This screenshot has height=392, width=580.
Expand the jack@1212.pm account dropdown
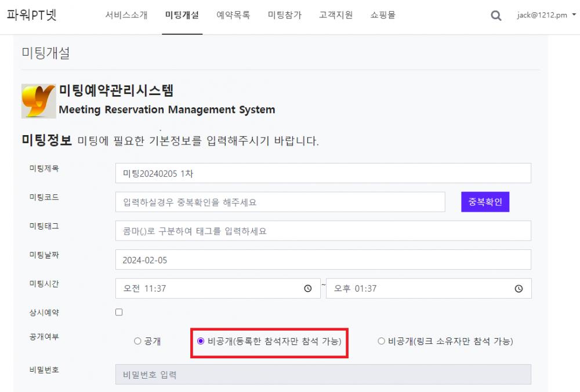[546, 15]
